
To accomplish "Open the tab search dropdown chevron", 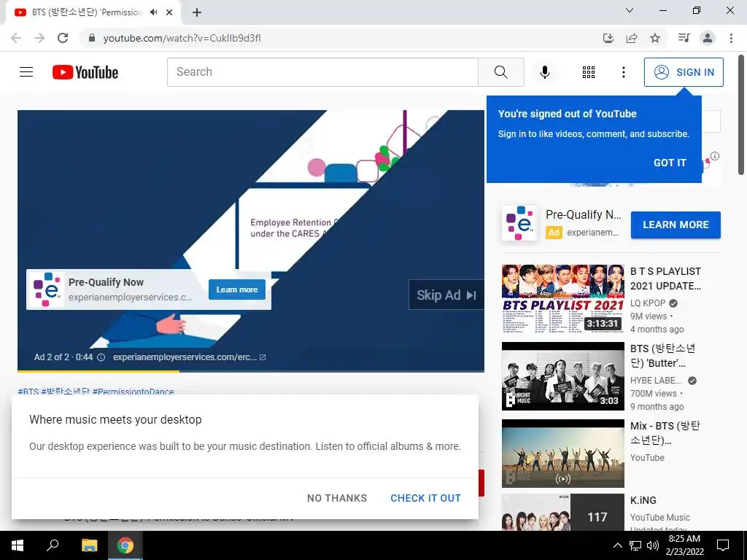I will click(x=630, y=10).
